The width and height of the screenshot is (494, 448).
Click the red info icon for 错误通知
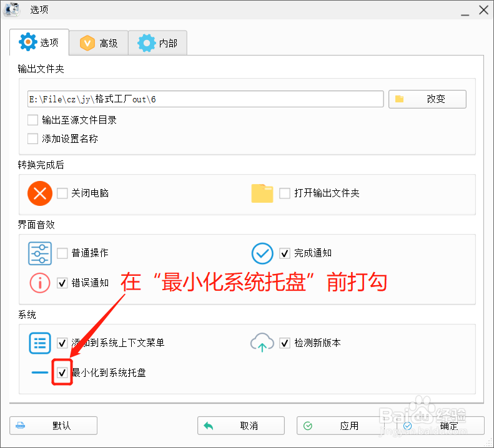tap(40, 283)
